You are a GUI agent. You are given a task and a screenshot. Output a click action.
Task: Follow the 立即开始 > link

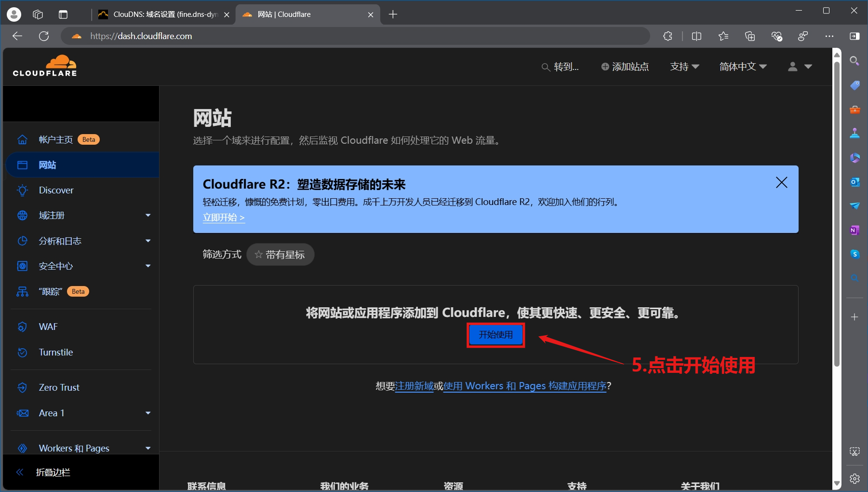point(224,218)
